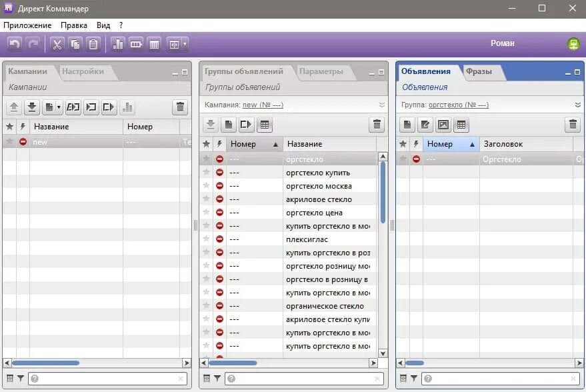Open new campaign dropdown in Кампании panel

point(59,107)
